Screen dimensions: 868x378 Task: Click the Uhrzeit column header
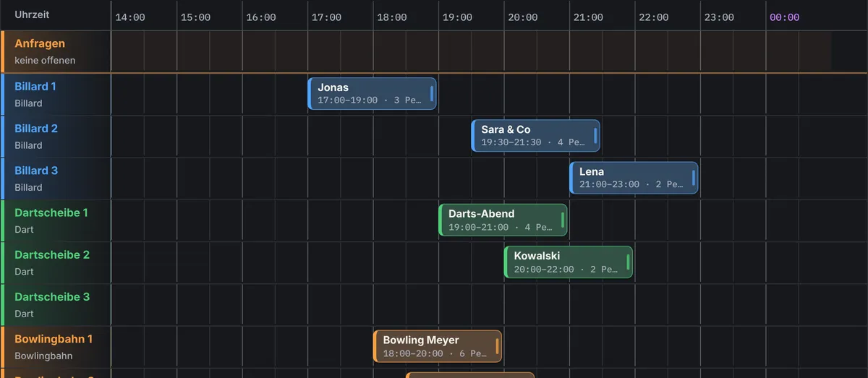(32, 14)
